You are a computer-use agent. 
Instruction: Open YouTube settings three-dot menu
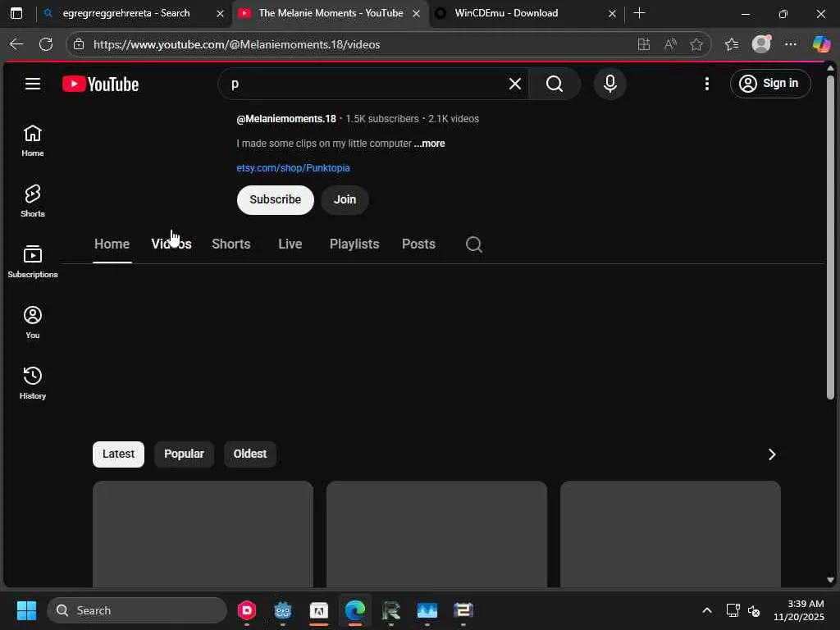(707, 84)
